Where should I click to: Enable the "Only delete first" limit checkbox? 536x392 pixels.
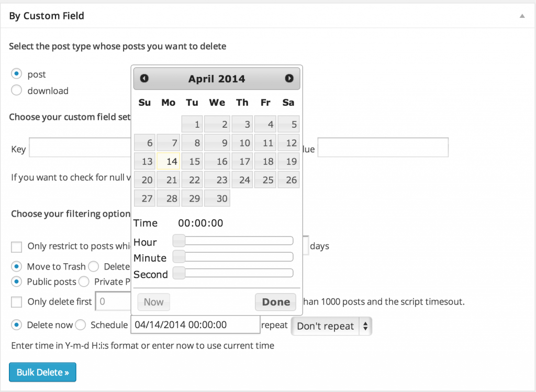coord(16,301)
